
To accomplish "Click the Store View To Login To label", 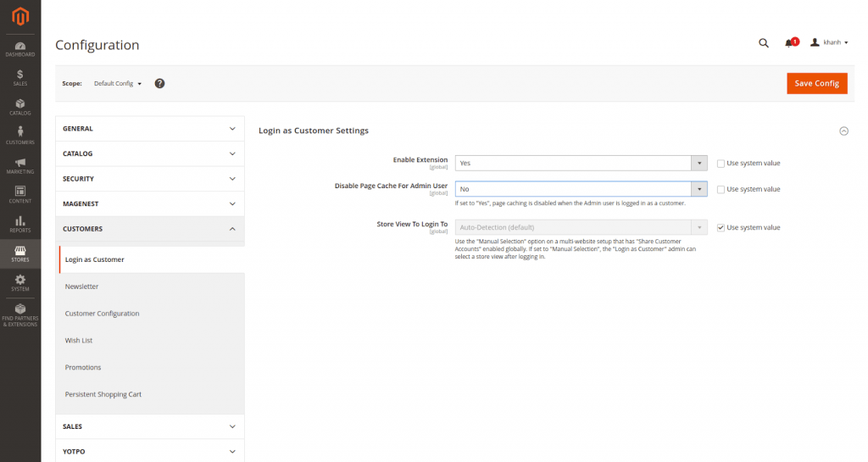I will pyautogui.click(x=412, y=224).
